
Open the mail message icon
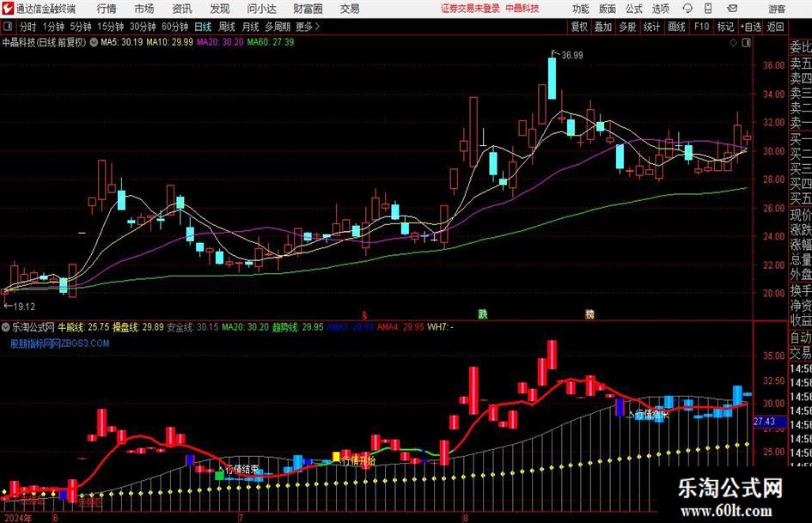tap(732, 9)
